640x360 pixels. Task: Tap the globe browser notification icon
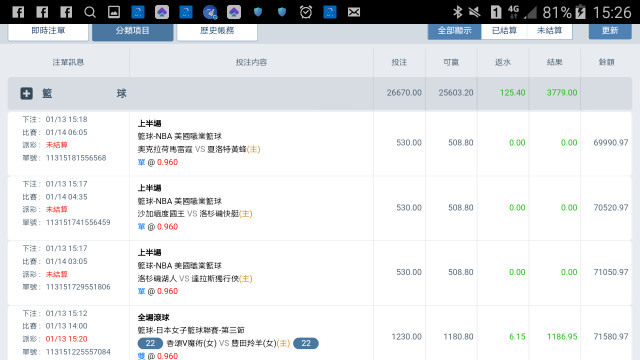[x=210, y=12]
